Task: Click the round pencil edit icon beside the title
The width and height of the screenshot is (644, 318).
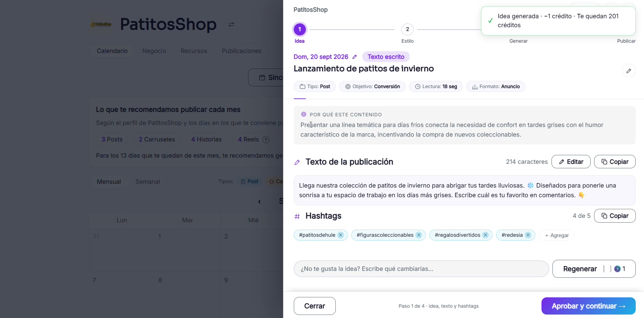Action: pyautogui.click(x=629, y=71)
